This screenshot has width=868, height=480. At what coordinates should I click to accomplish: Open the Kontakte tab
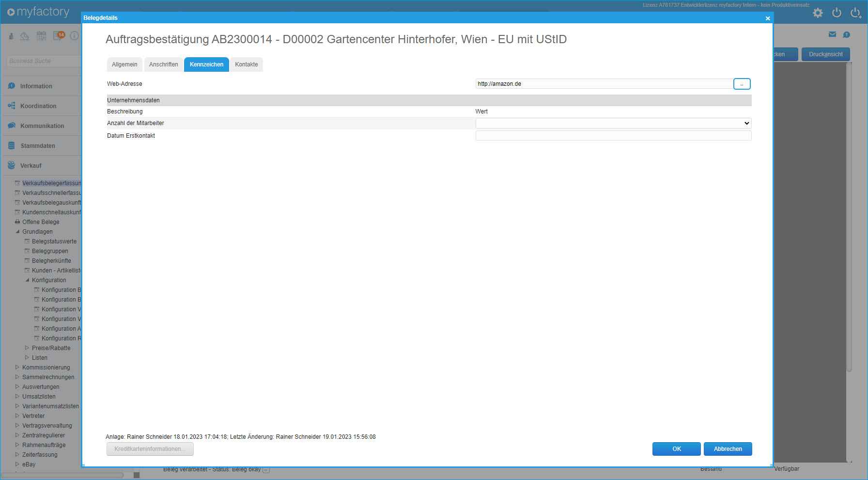click(x=247, y=64)
